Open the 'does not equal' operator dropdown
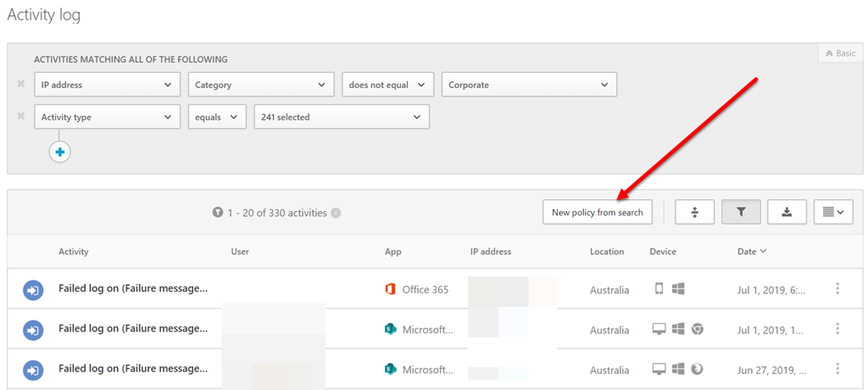 pos(388,85)
